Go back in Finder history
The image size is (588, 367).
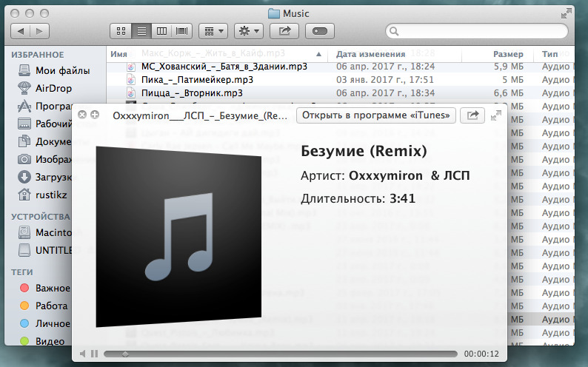(21, 31)
